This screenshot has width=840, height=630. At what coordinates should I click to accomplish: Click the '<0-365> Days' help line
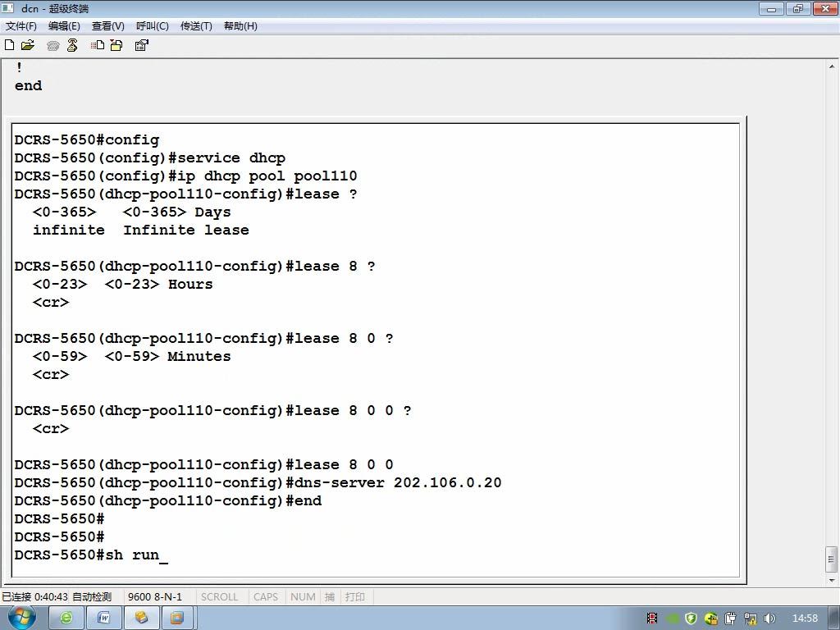[132, 212]
